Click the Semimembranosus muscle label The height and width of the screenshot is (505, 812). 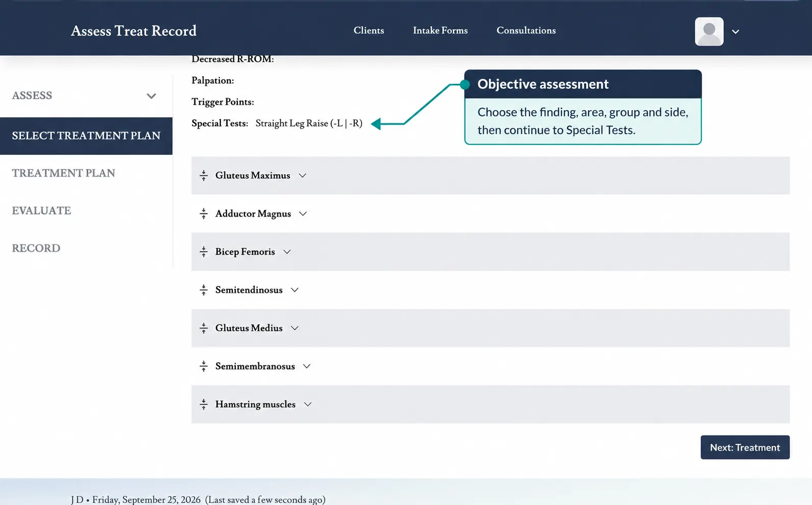tap(255, 366)
